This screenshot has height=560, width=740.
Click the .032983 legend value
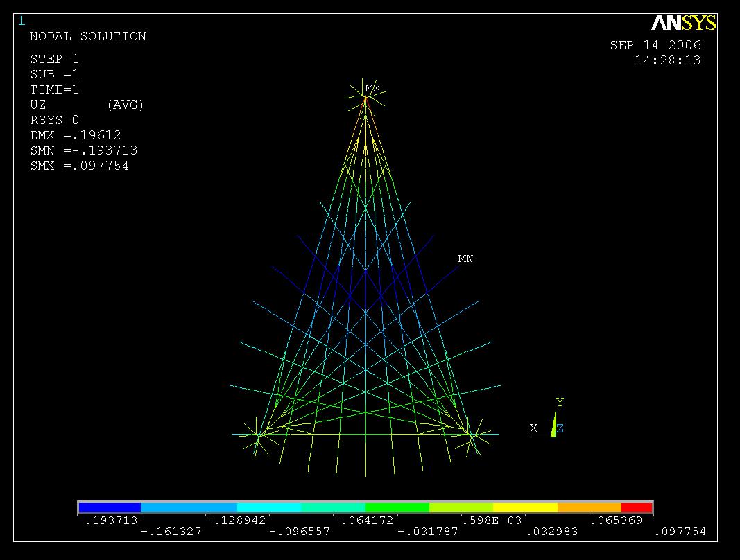click(x=551, y=532)
